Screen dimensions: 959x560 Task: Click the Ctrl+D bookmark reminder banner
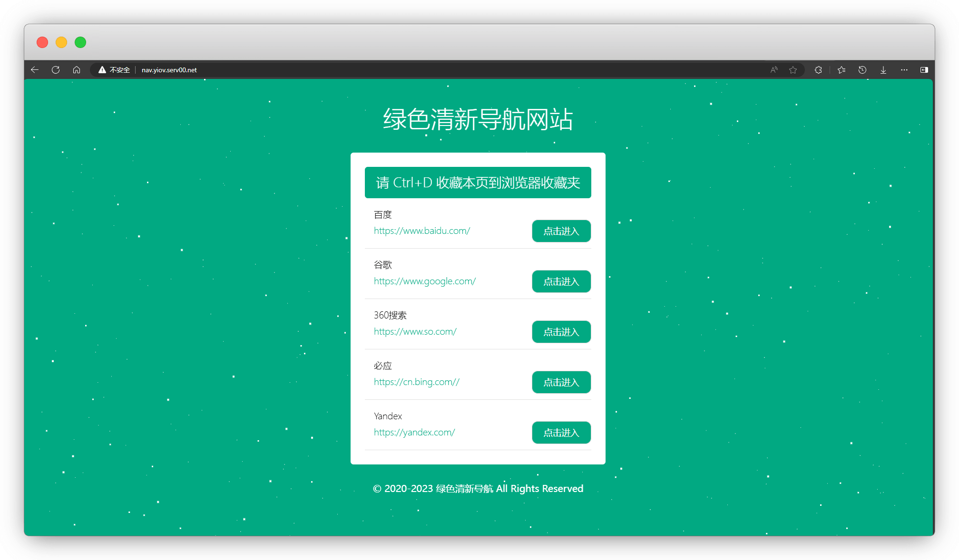click(478, 183)
